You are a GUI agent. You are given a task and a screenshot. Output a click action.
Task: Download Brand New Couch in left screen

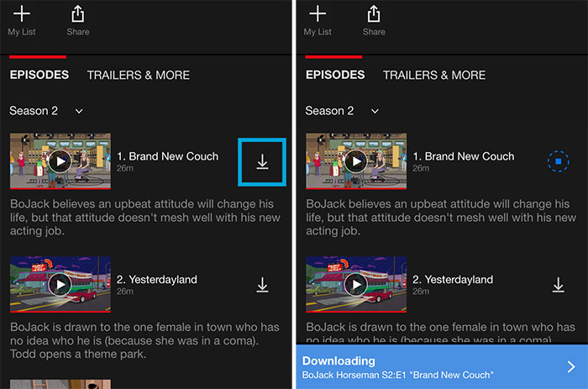click(x=262, y=161)
